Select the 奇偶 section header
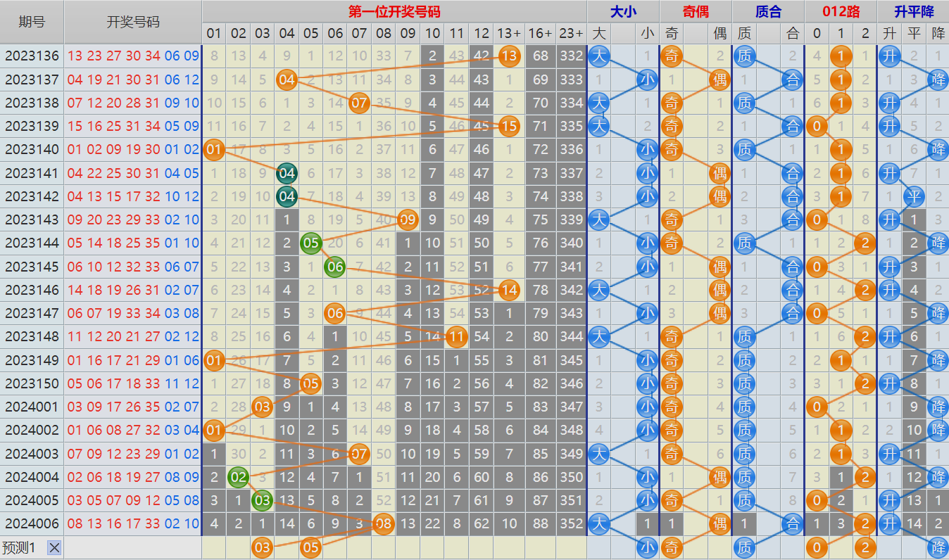 (x=696, y=11)
